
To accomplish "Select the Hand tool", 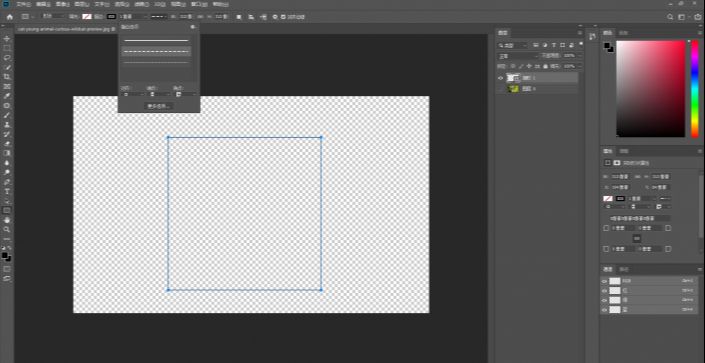I will click(x=7, y=220).
